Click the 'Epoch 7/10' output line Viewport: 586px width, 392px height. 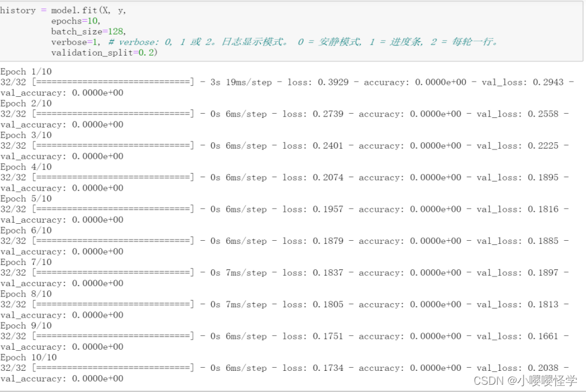26,262
